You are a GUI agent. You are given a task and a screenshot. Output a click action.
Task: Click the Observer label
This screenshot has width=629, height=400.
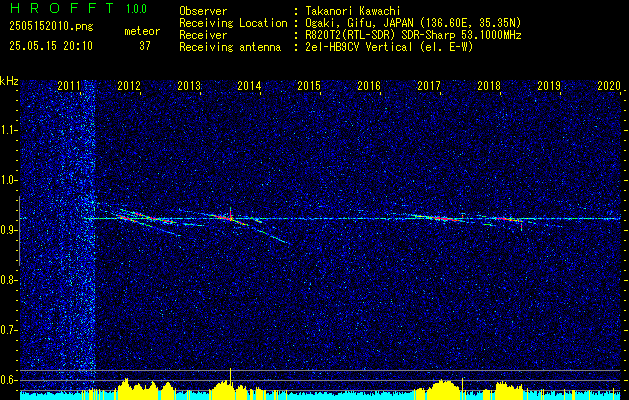(203, 11)
